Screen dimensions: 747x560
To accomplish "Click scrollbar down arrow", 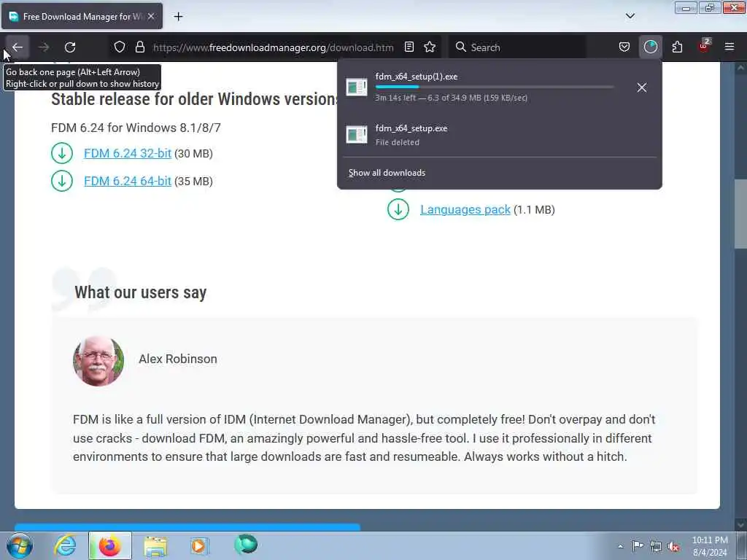I will click(740, 524).
